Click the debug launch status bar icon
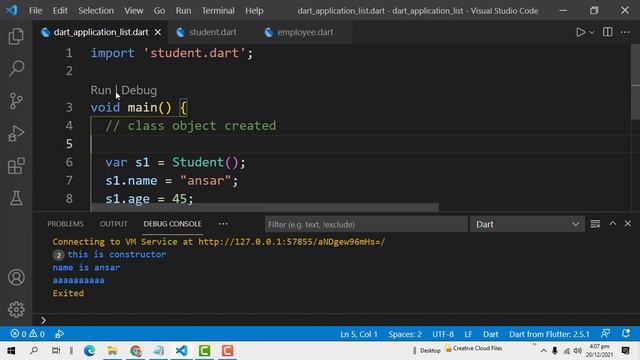This screenshot has width=640, height=360. (60, 334)
